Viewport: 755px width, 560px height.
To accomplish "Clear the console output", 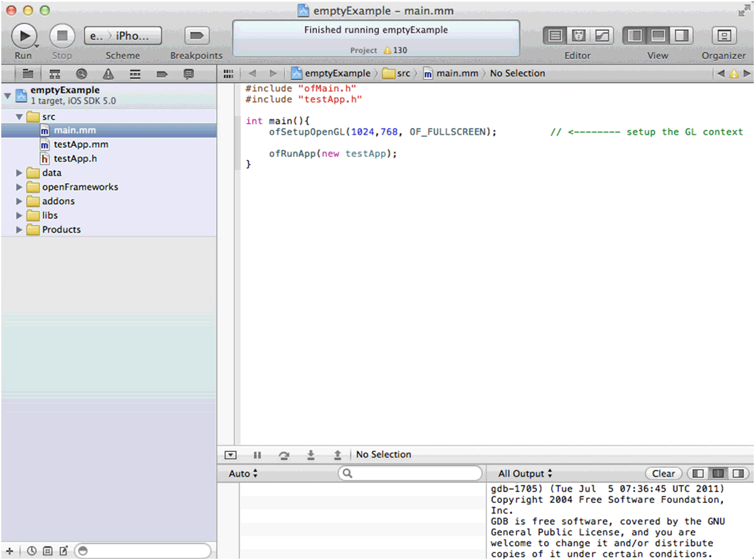I will coord(663,473).
